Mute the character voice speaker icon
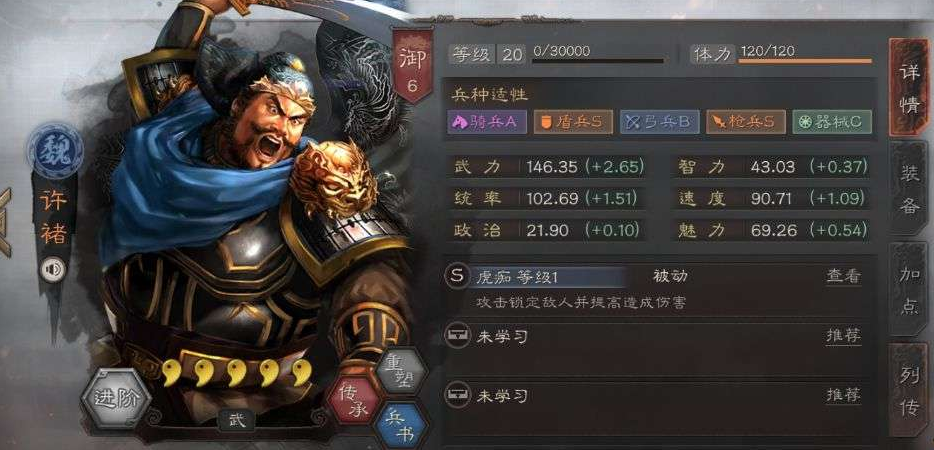 (x=53, y=270)
